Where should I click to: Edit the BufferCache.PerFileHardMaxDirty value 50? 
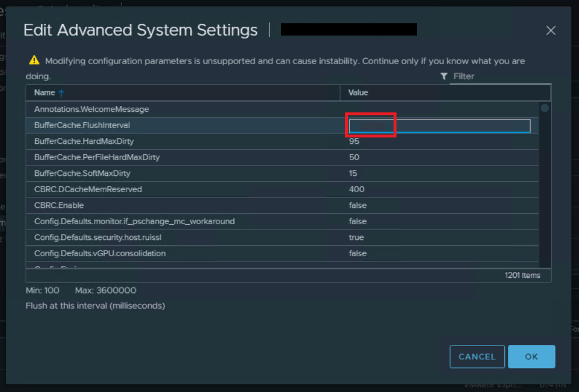tap(354, 157)
